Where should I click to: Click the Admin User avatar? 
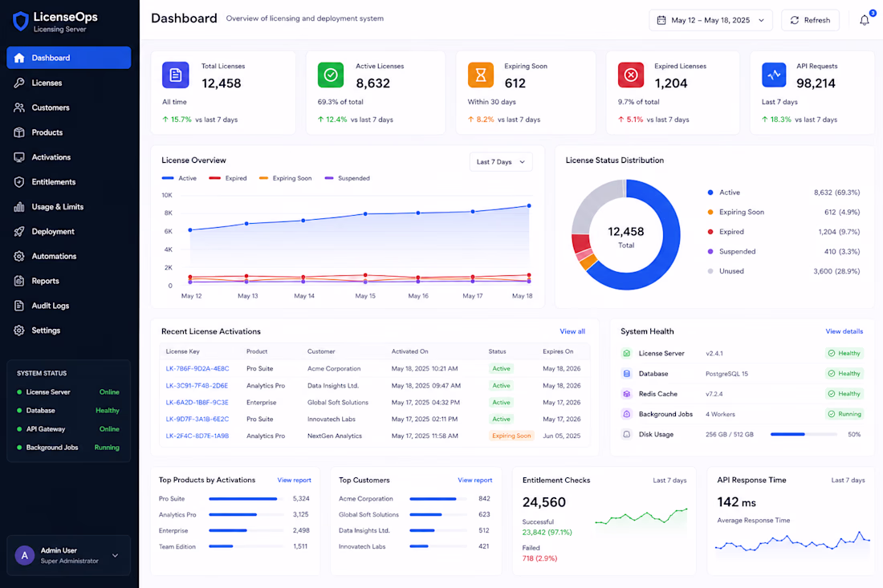point(25,555)
